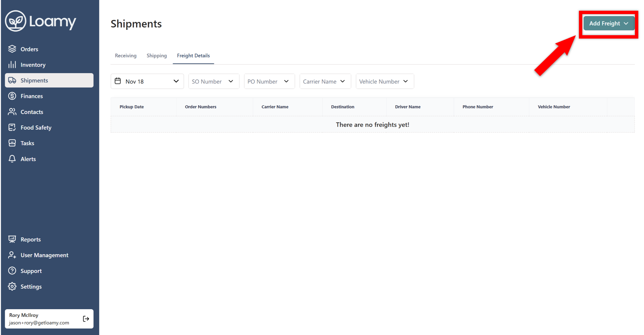Viewport: 644px width, 335px height.
Task: Go to the Reports page
Action: click(31, 239)
